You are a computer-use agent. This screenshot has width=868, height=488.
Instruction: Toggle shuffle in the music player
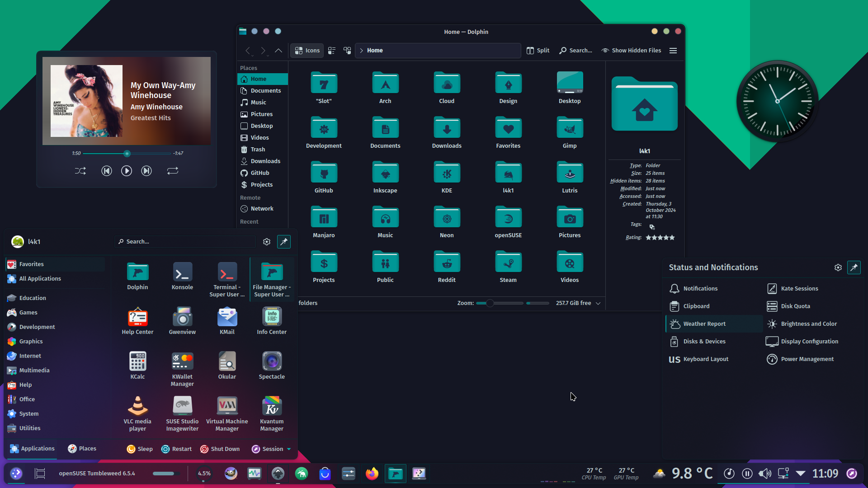tap(80, 171)
